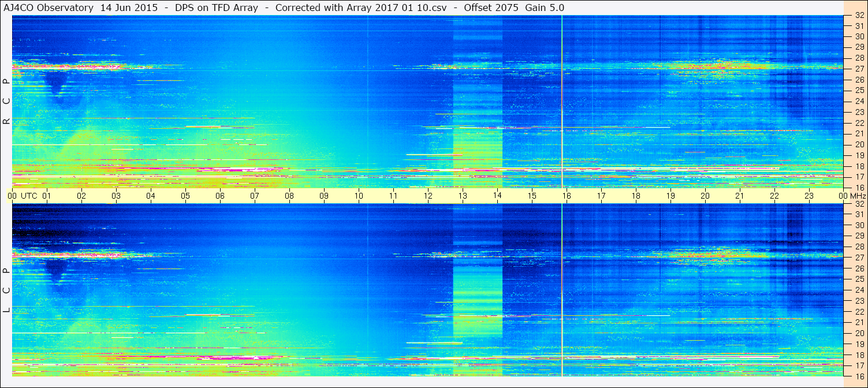868x388 pixels.
Task: Select the 09 hour mark on time axis
Action: 324,196
